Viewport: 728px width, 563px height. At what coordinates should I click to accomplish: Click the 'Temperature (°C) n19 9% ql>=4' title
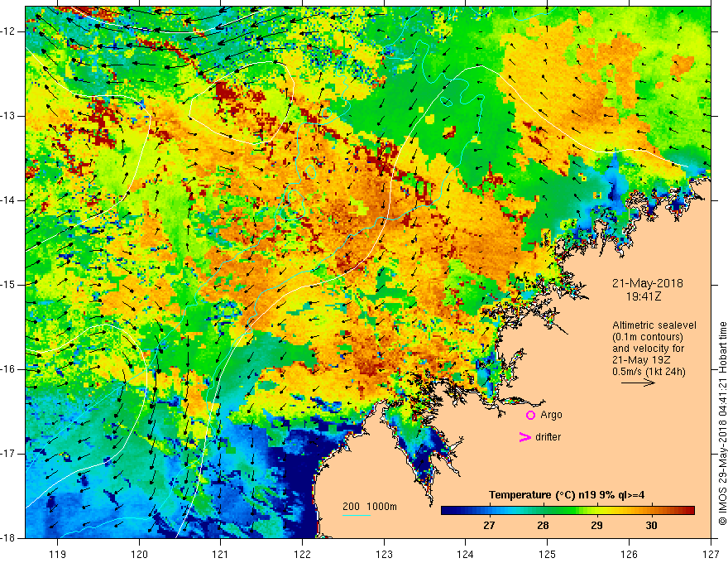[x=567, y=495]
